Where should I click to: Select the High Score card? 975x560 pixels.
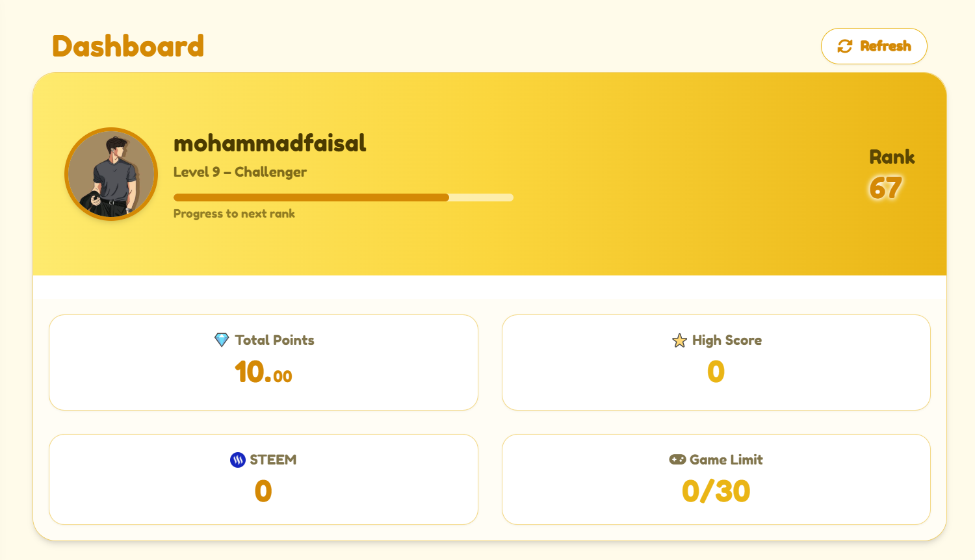(x=716, y=363)
